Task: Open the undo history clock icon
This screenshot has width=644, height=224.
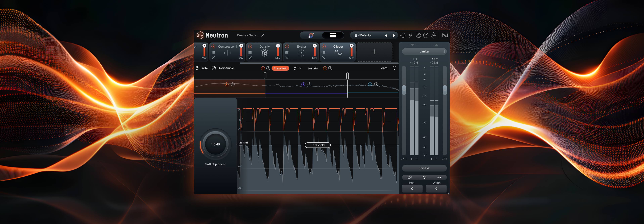Action: tap(403, 35)
